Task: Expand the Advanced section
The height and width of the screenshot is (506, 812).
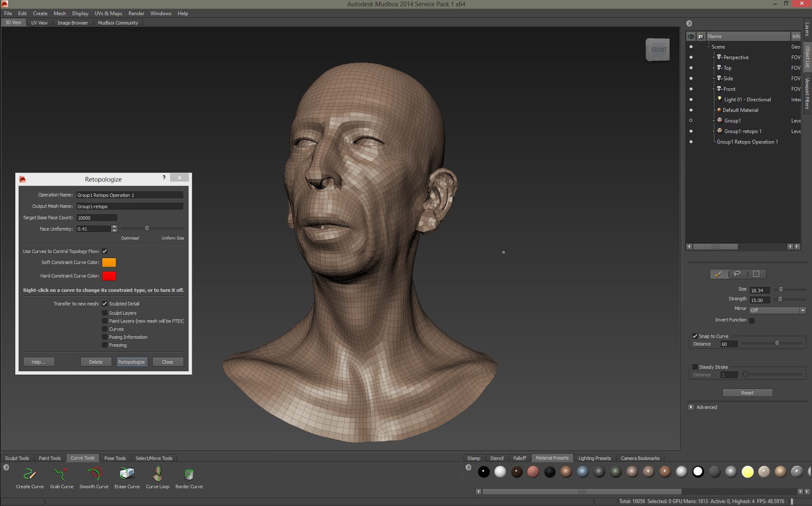Action: tap(691, 407)
